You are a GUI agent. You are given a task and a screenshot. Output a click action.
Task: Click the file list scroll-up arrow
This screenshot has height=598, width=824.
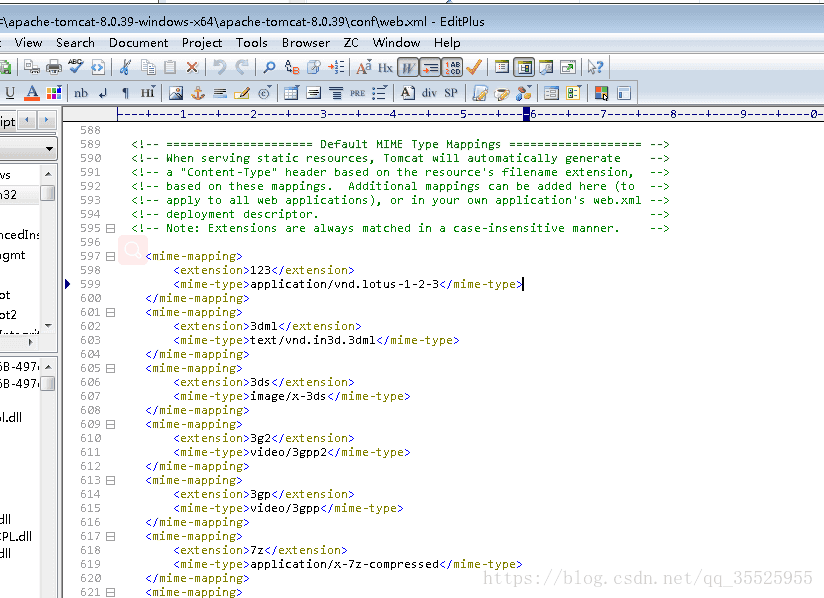pyautogui.click(x=48, y=367)
